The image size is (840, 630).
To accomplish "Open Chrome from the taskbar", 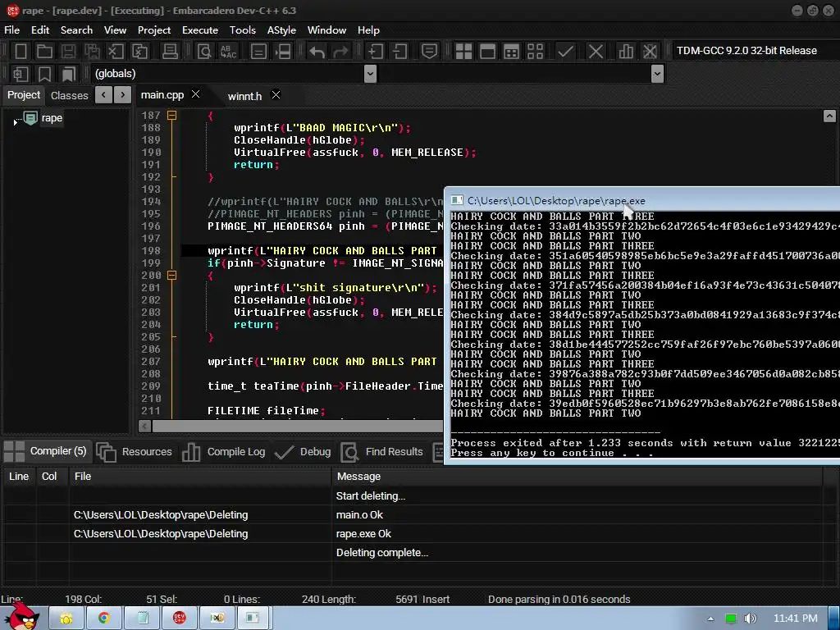I will pos(104,619).
